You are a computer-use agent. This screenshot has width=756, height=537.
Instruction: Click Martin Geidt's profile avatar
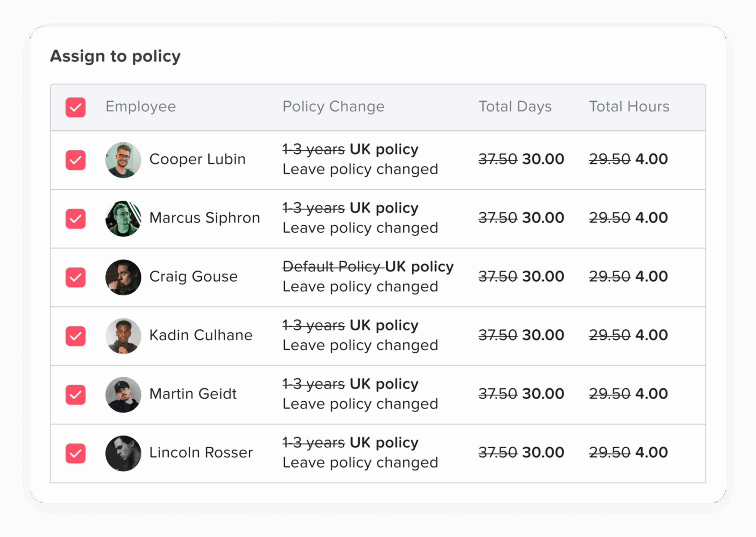[x=123, y=395]
